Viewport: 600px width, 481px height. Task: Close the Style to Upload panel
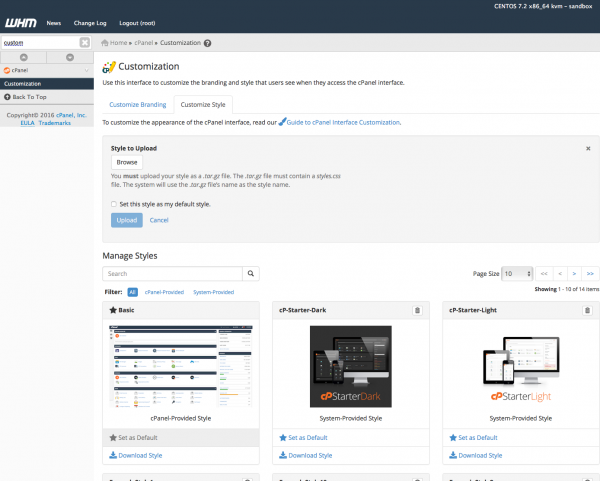(588, 148)
